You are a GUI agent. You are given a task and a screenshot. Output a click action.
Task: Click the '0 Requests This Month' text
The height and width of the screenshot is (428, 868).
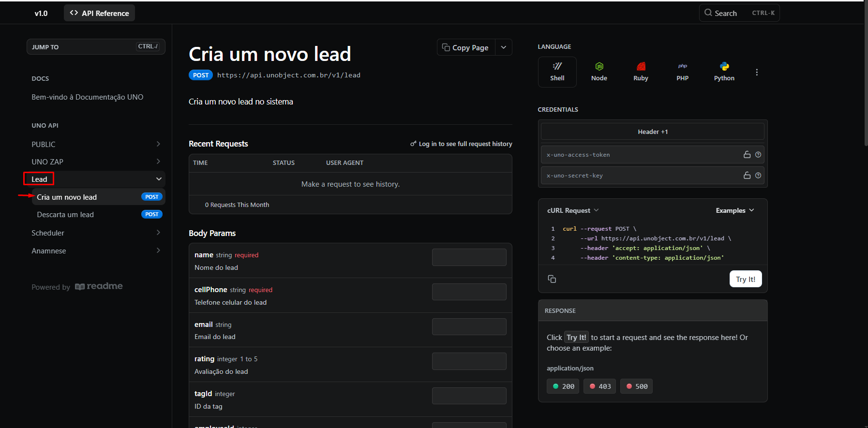click(x=237, y=205)
